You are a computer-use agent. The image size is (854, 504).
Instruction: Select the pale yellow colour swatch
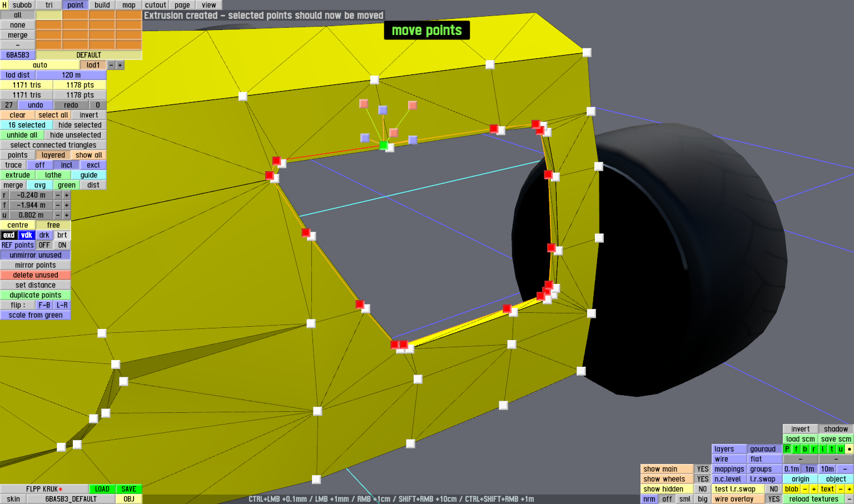pyautogui.click(x=49, y=15)
